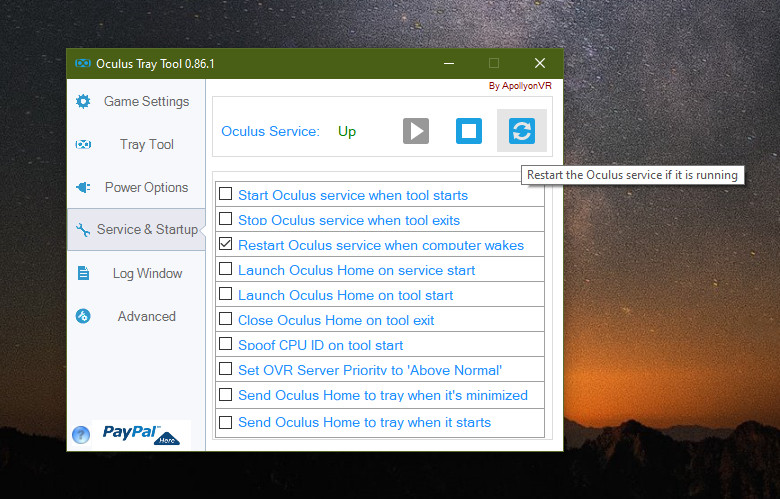Screen dimensions: 780x499
Task: Open the Power Options tab
Action: 136,187
